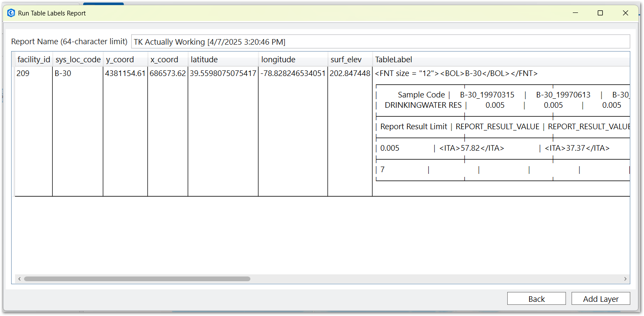Click the TableLabel column header

(393, 59)
